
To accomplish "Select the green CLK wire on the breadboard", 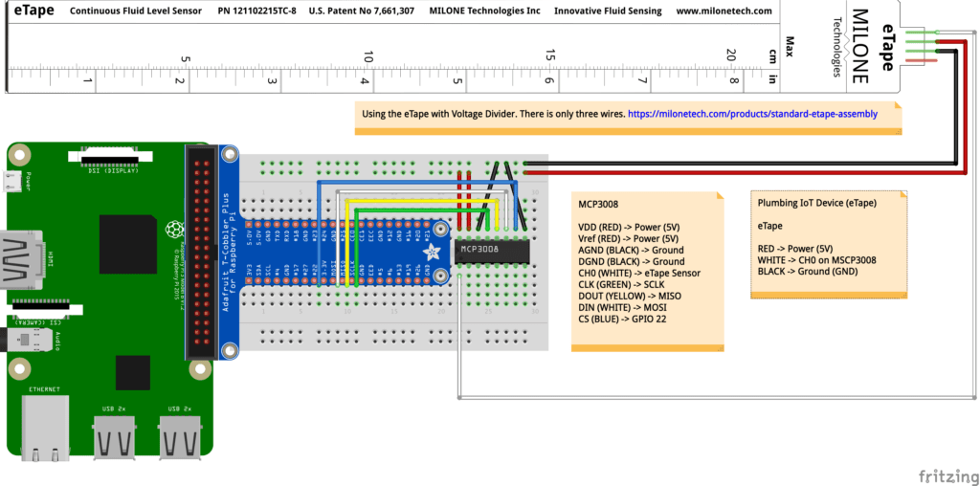I will 421,210.
